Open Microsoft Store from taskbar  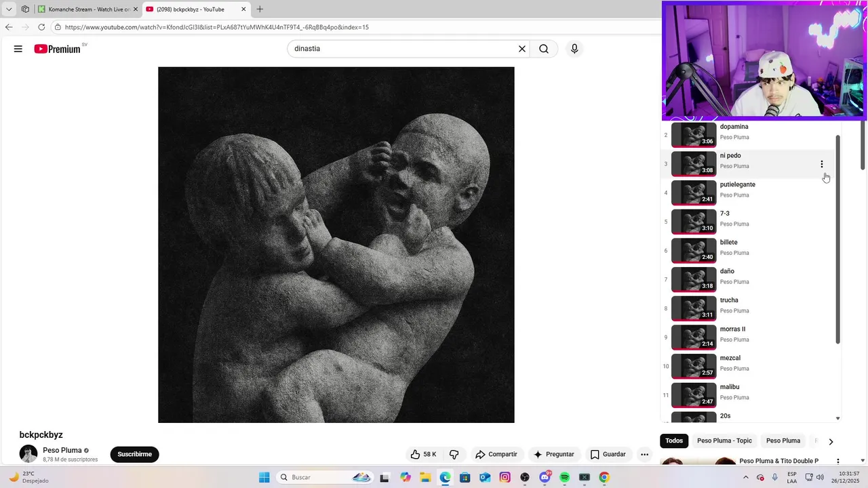pyautogui.click(x=465, y=477)
